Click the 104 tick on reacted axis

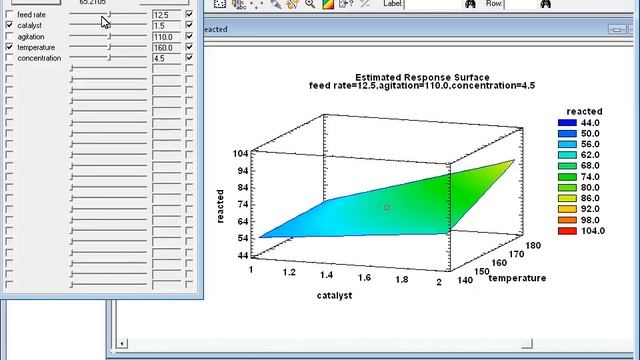pyautogui.click(x=240, y=154)
